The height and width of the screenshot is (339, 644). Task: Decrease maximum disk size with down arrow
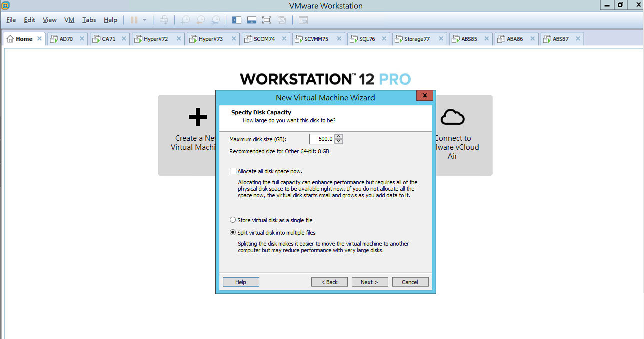(x=339, y=141)
